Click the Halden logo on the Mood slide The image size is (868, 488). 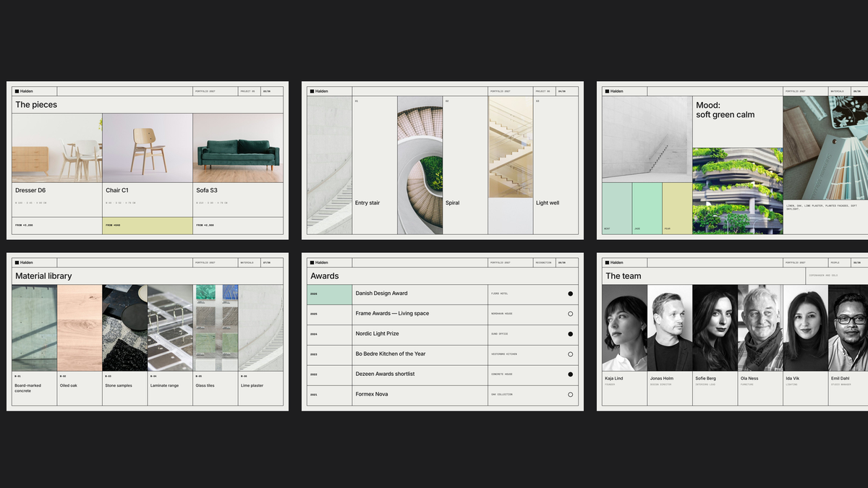click(x=614, y=91)
